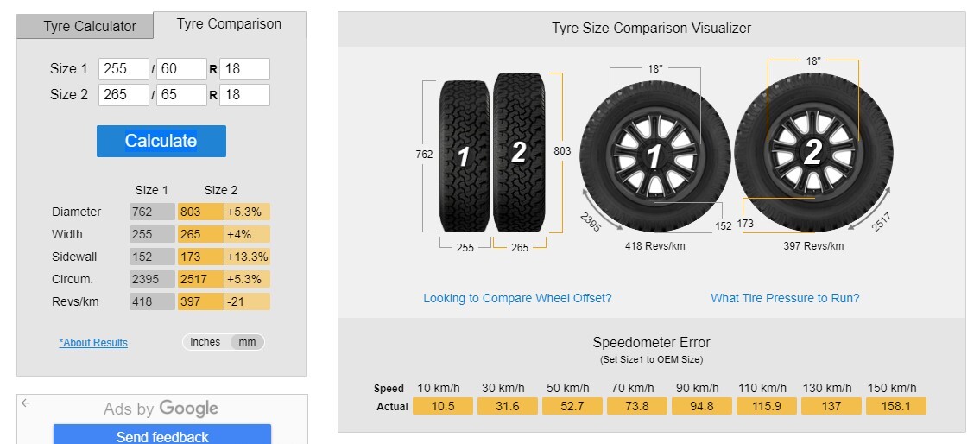Select mm unit toggle option
980x444 pixels.
(247, 342)
